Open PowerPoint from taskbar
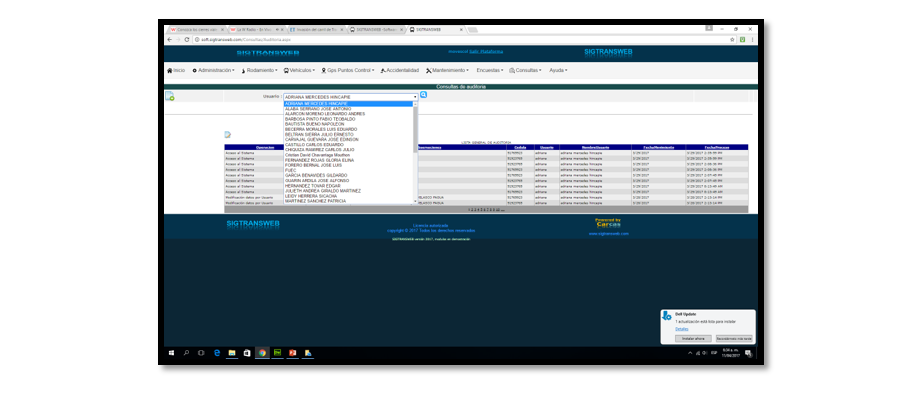The height and width of the screenshot is (407, 908). coord(292,353)
